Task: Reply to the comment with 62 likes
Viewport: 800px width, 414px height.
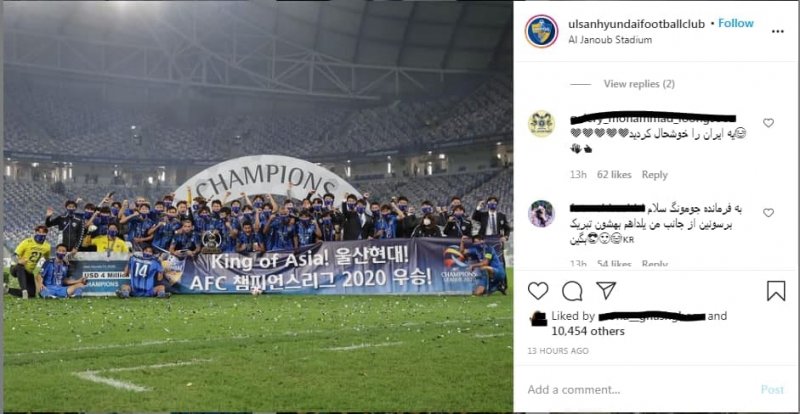Action: coord(654,175)
